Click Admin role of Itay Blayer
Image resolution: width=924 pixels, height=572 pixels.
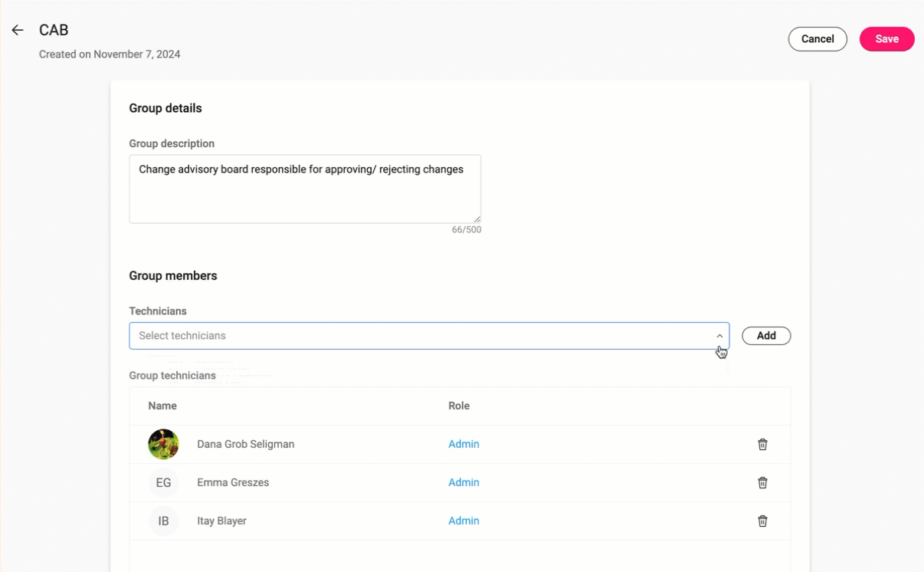point(464,521)
